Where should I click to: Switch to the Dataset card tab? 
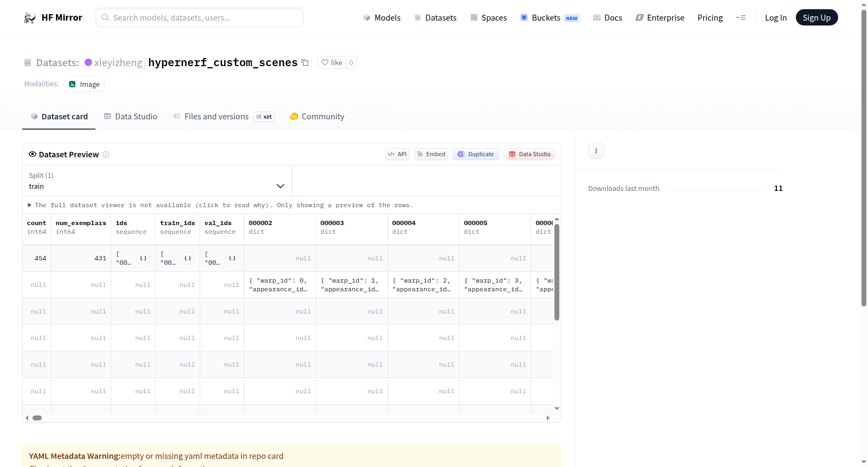click(x=59, y=117)
